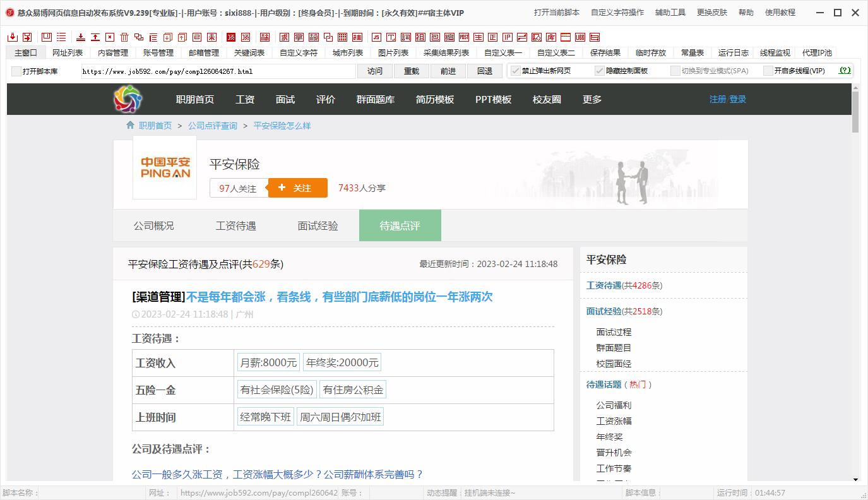The width and height of the screenshot is (868, 500).
Task: Open the 使用教程 menu
Action: (x=780, y=13)
